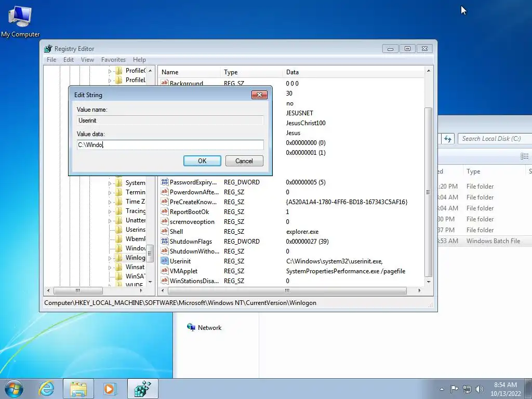Select the VMApplet string icon
Screen dimensions: 532x399
click(x=165, y=270)
